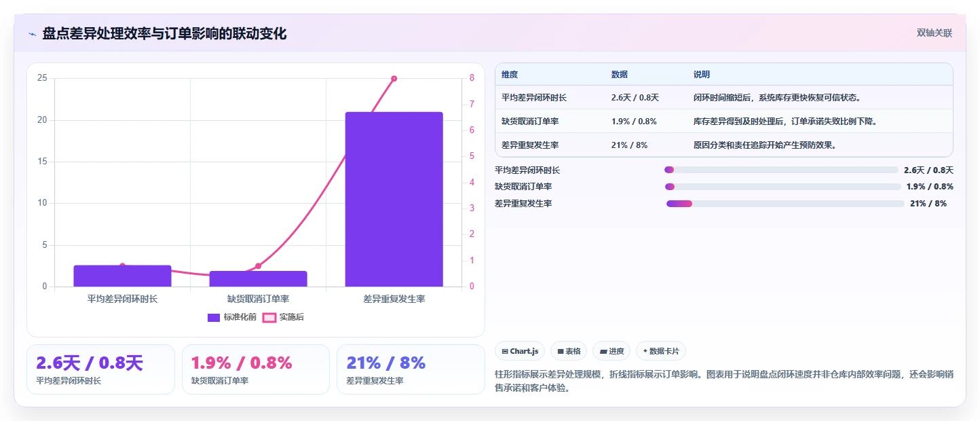Click the 数据 column header
This screenshot has height=421, width=980.
click(x=620, y=75)
